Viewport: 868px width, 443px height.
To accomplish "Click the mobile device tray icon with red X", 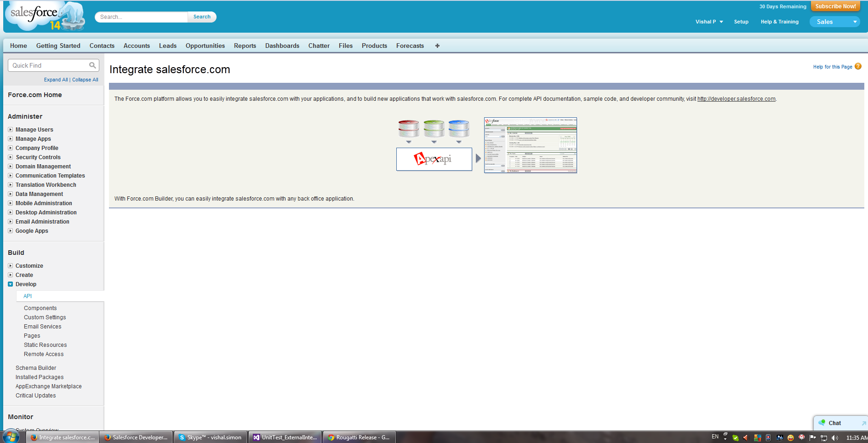I will (x=768, y=437).
